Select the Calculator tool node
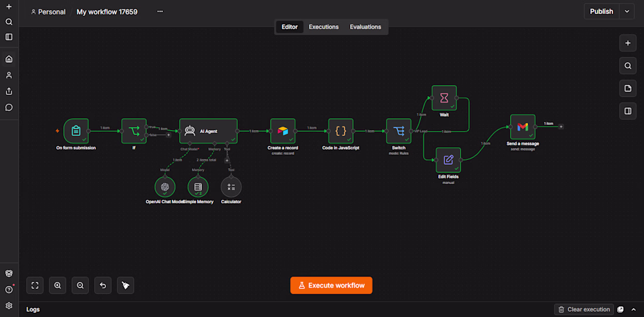Image resolution: width=644 pixels, height=317 pixels. point(231,187)
